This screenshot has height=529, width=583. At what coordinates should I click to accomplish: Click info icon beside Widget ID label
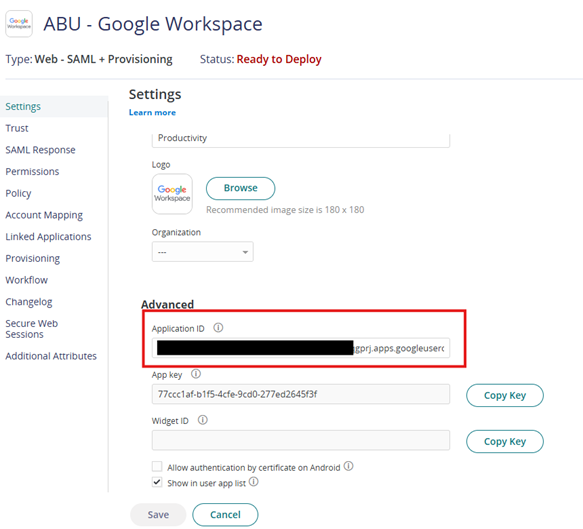[203, 420]
